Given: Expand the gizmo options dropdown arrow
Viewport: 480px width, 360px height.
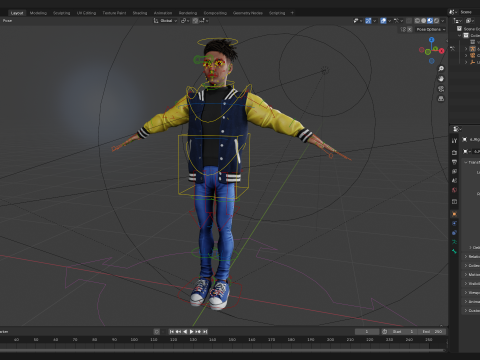Looking at the screenshot, I should point(374,21).
